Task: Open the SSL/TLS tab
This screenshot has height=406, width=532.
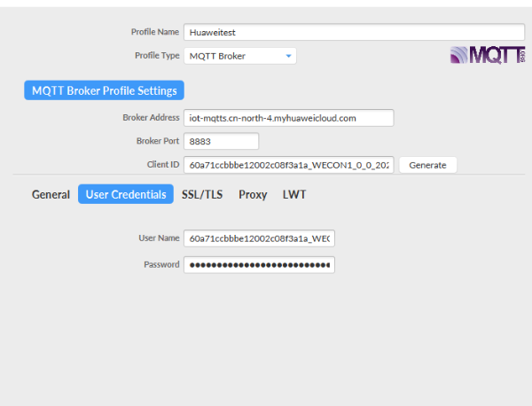Action: pos(202,194)
